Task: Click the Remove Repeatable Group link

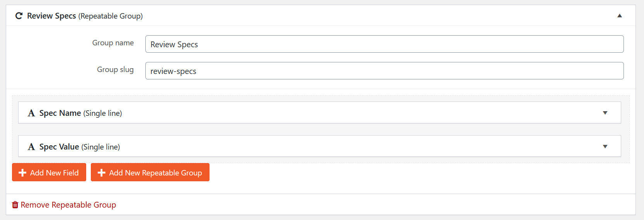Action: (x=64, y=205)
